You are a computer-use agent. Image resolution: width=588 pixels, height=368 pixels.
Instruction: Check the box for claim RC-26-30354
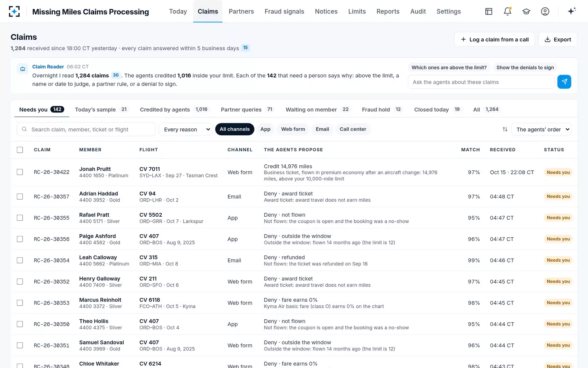[x=20, y=260]
